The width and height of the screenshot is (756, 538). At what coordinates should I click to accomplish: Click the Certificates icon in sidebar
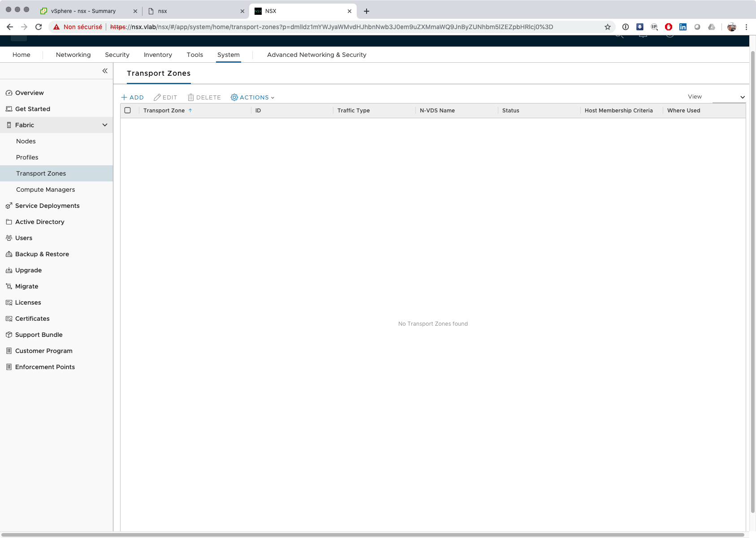point(9,318)
